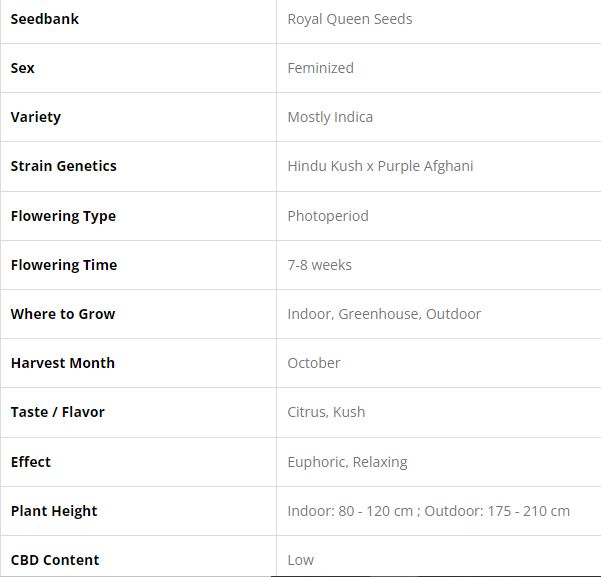Click the Flowering Type label

point(63,216)
